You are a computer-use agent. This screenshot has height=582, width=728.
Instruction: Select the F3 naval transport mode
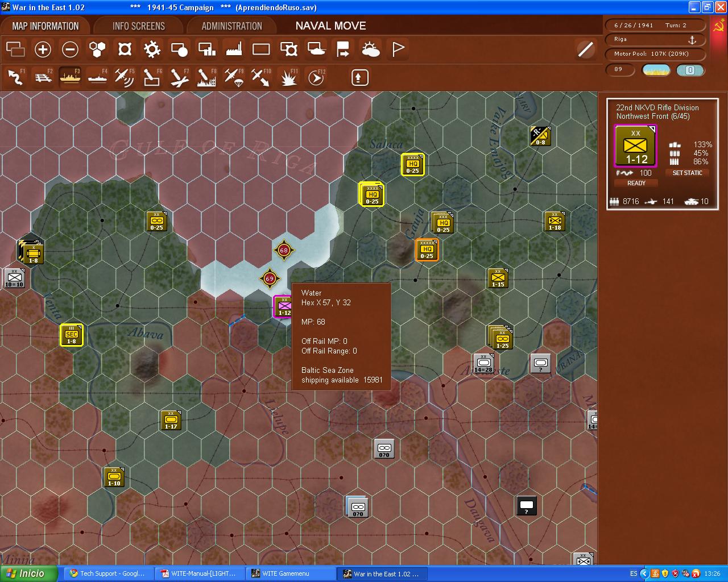[x=70, y=77]
